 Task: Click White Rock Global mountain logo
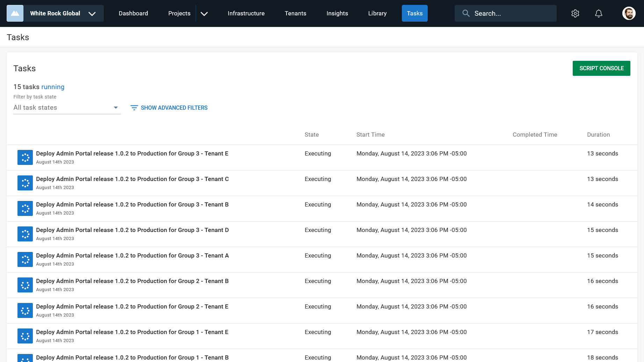click(x=15, y=13)
